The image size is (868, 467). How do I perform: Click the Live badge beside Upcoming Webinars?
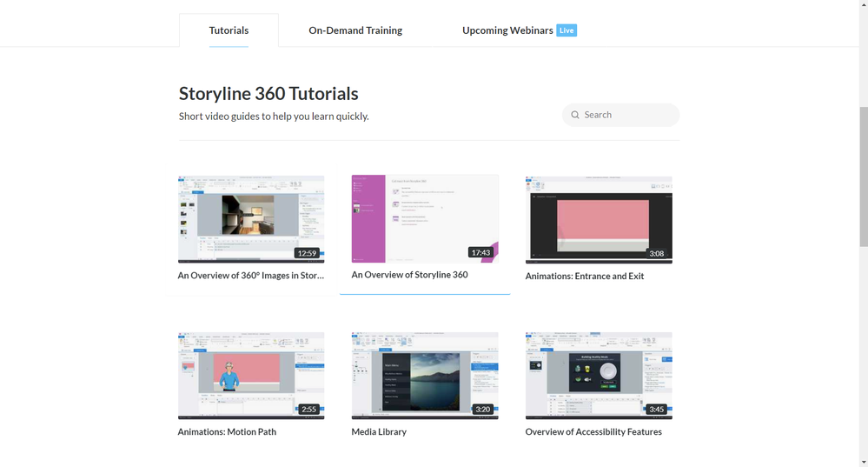pos(567,30)
